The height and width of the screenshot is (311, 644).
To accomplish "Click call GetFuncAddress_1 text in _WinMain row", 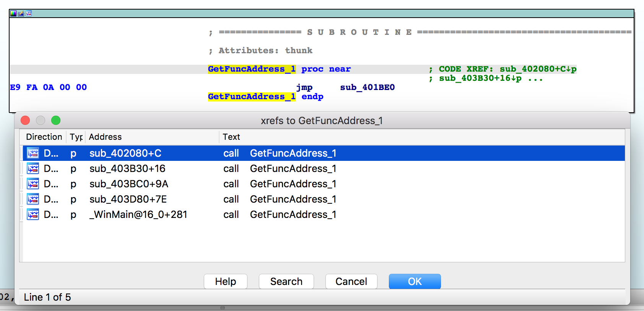I will click(x=280, y=214).
